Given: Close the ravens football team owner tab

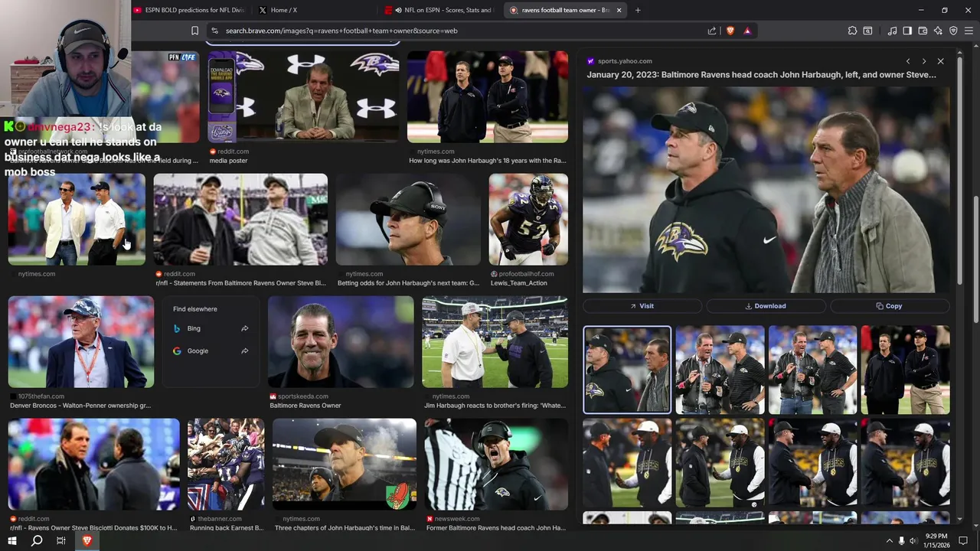Looking at the screenshot, I should pos(619,10).
